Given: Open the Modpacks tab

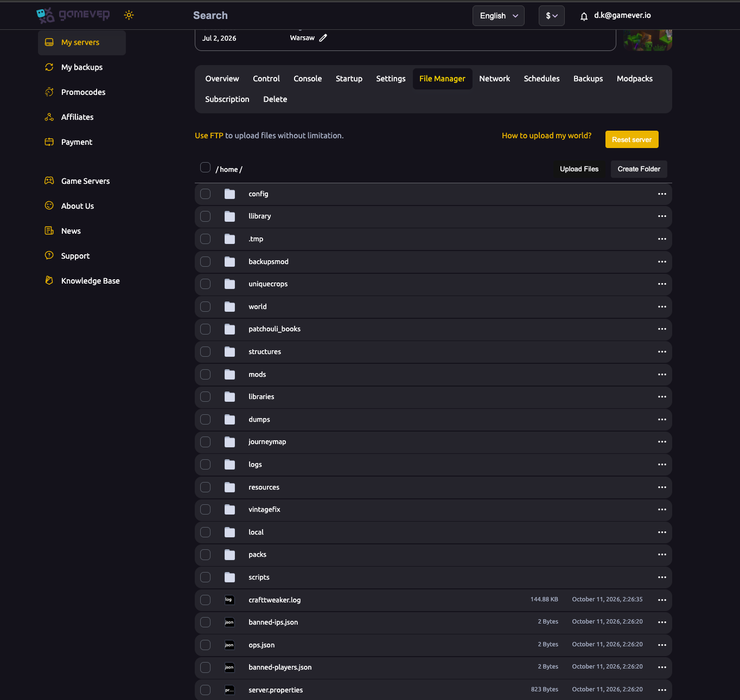Looking at the screenshot, I should (x=635, y=79).
